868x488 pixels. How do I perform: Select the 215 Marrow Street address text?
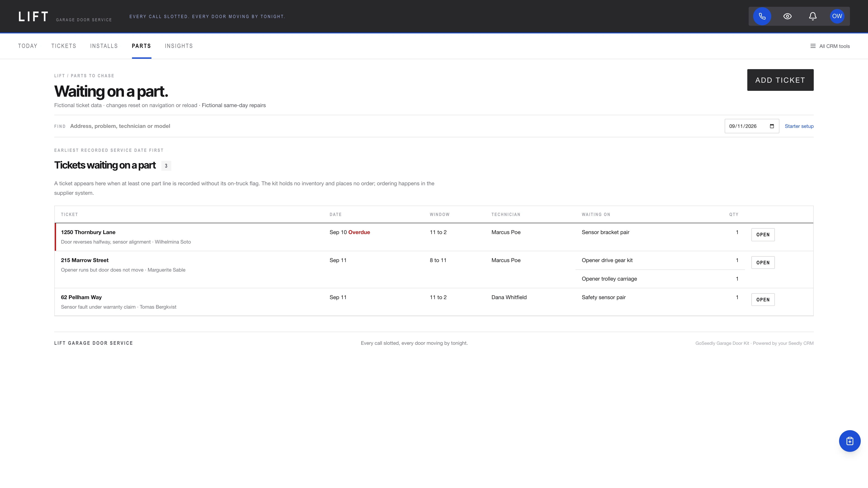pyautogui.click(x=85, y=260)
